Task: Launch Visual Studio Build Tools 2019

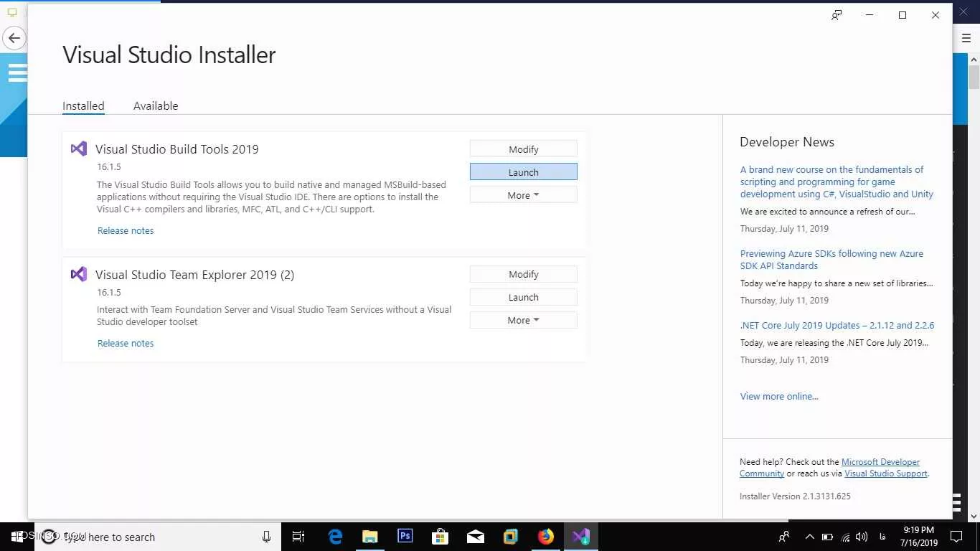Action: (x=523, y=172)
